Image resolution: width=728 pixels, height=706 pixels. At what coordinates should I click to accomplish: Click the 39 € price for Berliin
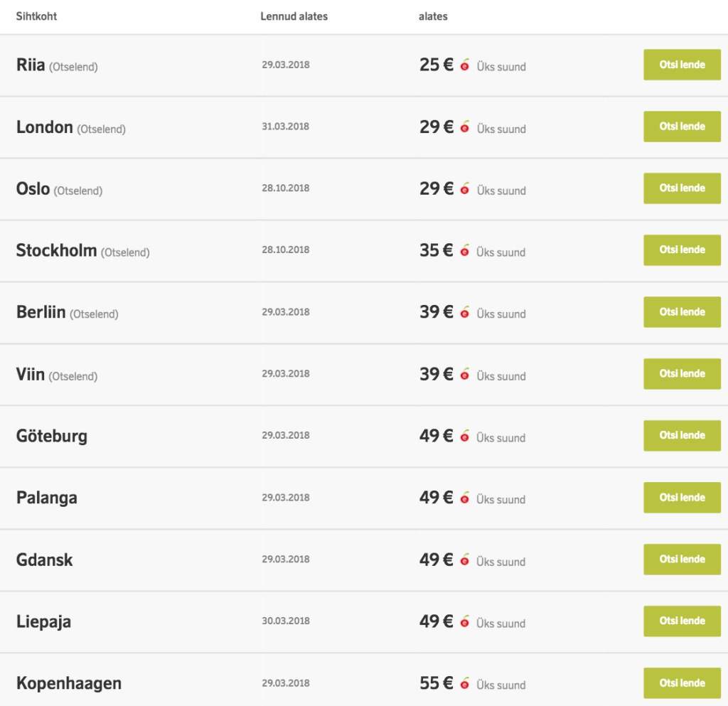(x=436, y=312)
